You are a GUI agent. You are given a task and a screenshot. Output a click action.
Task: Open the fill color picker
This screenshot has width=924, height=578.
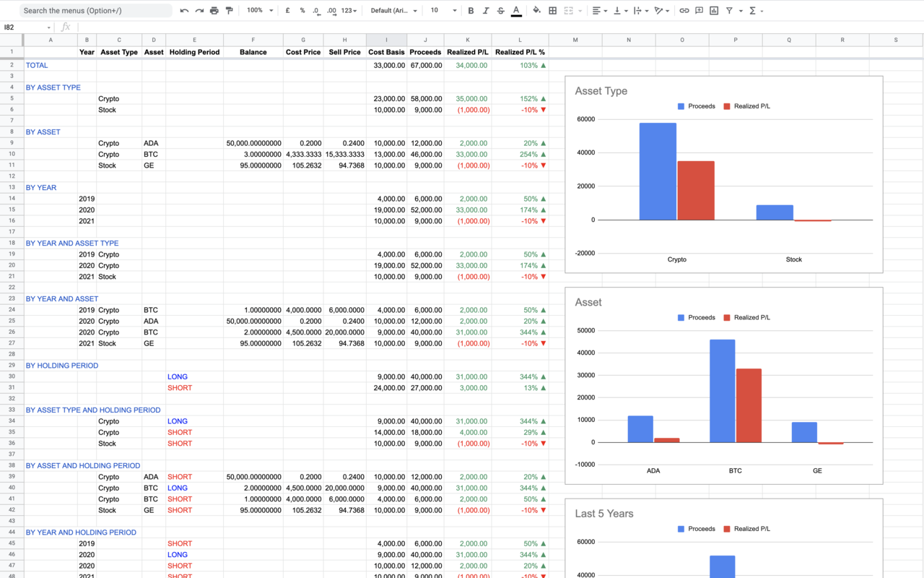(x=536, y=11)
